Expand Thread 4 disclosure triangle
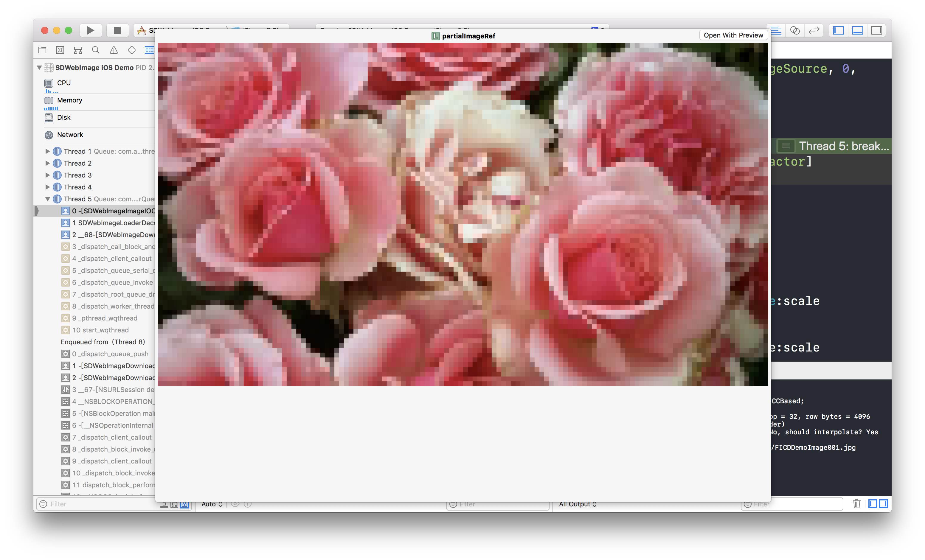 [48, 187]
